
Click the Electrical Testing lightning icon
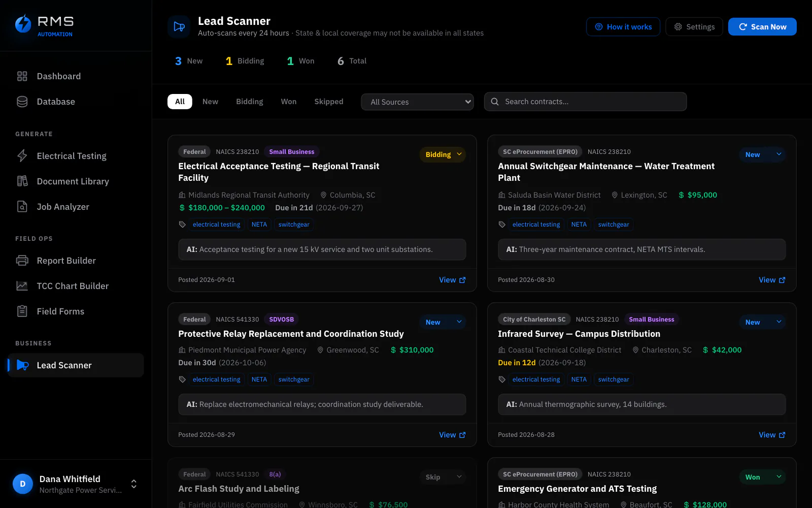pyautogui.click(x=22, y=156)
